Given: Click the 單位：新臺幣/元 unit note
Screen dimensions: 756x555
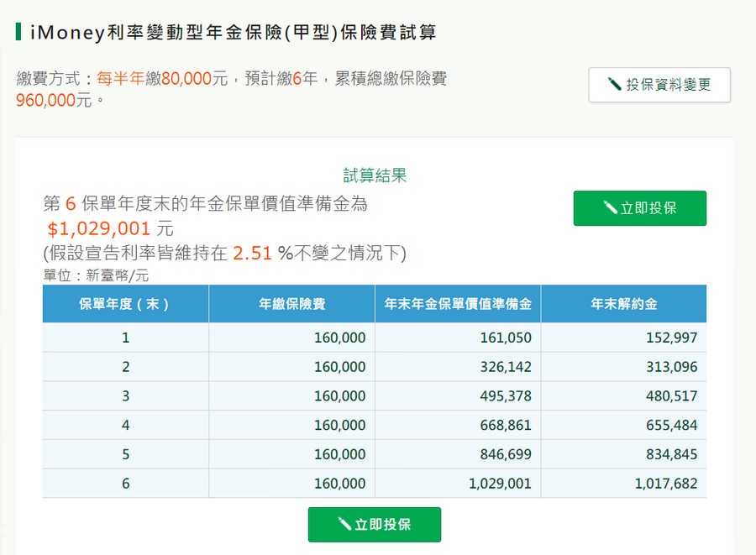Looking at the screenshot, I should coord(96,275).
